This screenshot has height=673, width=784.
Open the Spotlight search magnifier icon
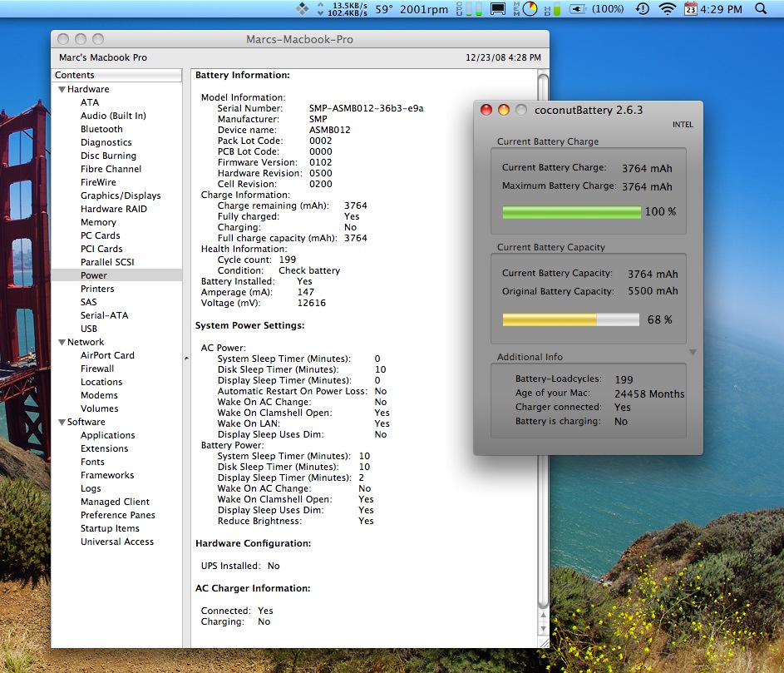pos(761,9)
